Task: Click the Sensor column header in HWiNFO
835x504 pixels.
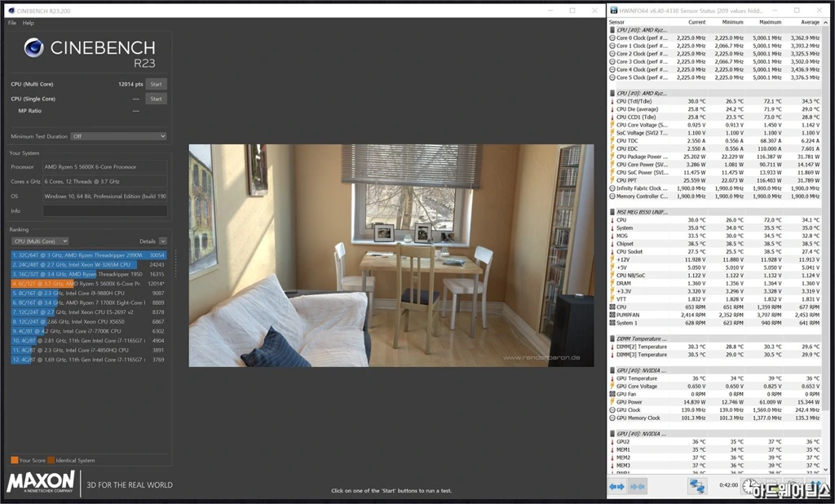Action: pyautogui.click(x=616, y=22)
